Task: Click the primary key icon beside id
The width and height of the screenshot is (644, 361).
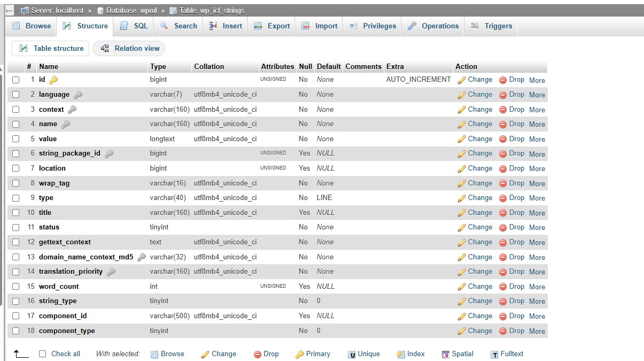Action: click(53, 80)
